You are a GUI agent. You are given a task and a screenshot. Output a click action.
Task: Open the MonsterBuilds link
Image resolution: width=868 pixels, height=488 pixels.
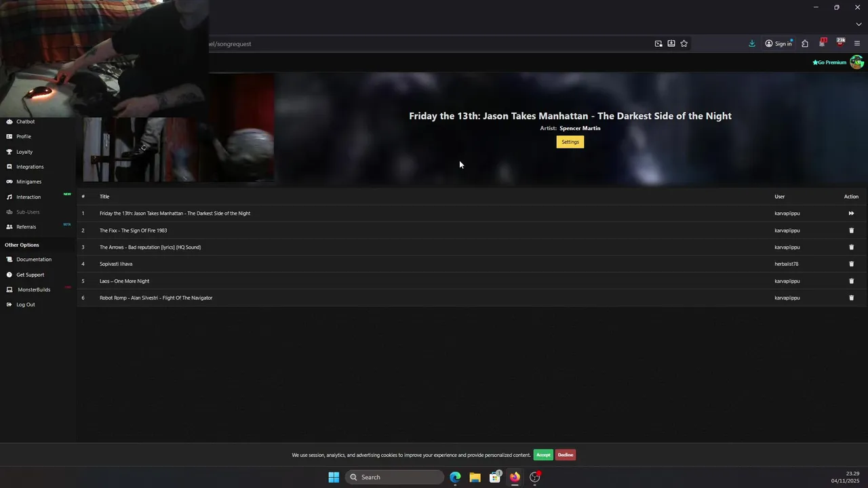coord(34,290)
